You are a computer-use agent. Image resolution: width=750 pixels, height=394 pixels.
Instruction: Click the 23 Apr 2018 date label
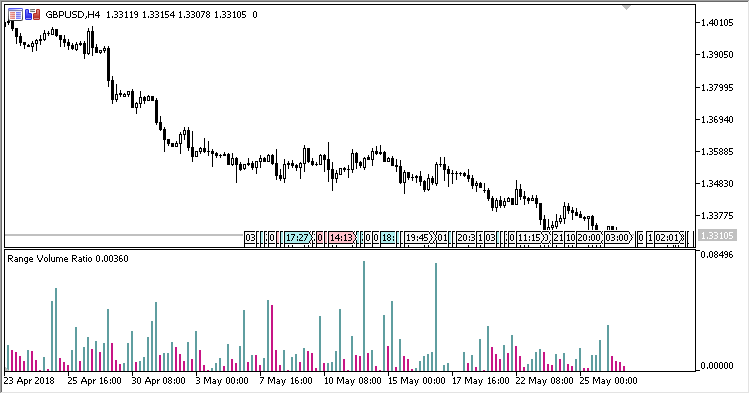(30, 381)
